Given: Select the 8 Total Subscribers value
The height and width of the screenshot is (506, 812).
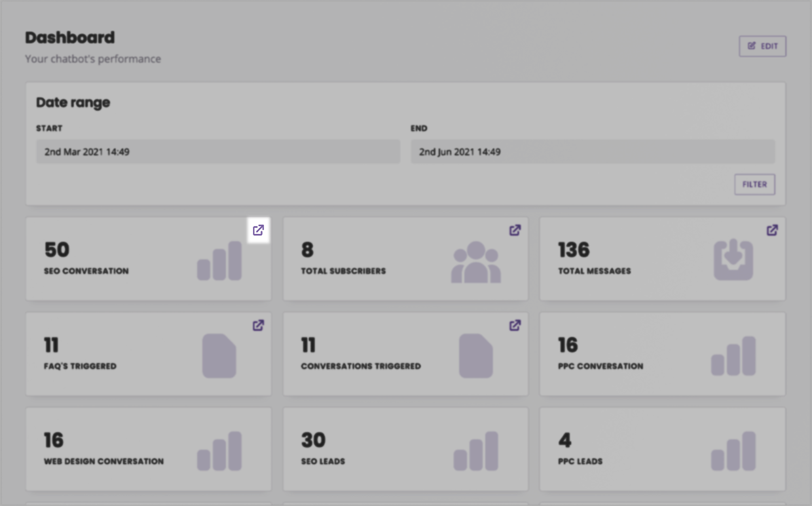Looking at the screenshot, I should coord(307,250).
